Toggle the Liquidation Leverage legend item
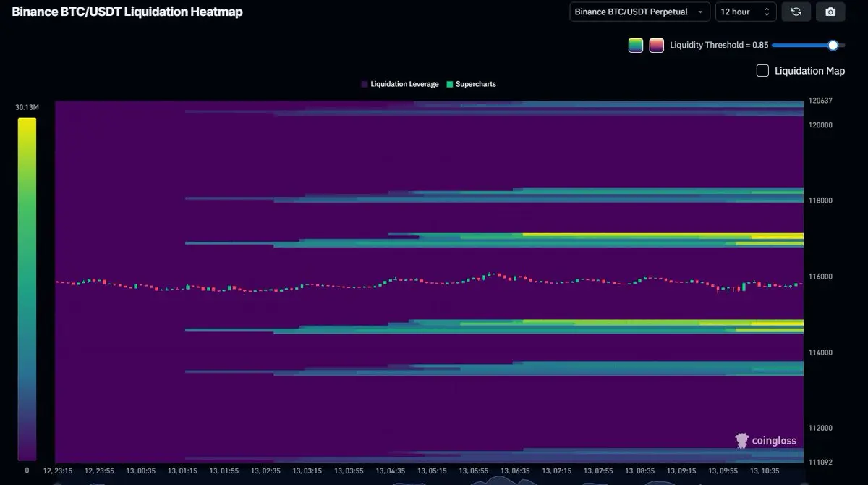Image resolution: width=868 pixels, height=485 pixels. coord(400,84)
